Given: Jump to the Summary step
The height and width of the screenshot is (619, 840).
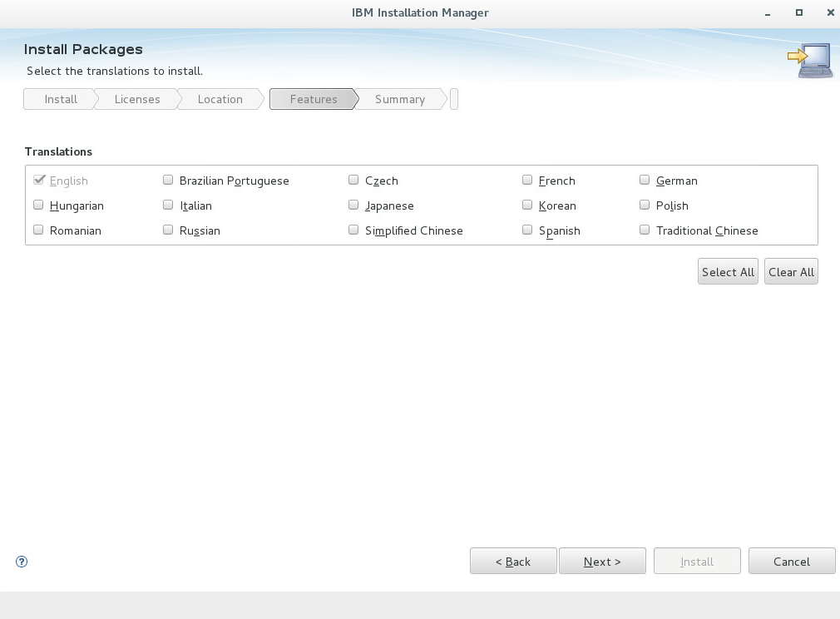Looking at the screenshot, I should pyautogui.click(x=400, y=99).
